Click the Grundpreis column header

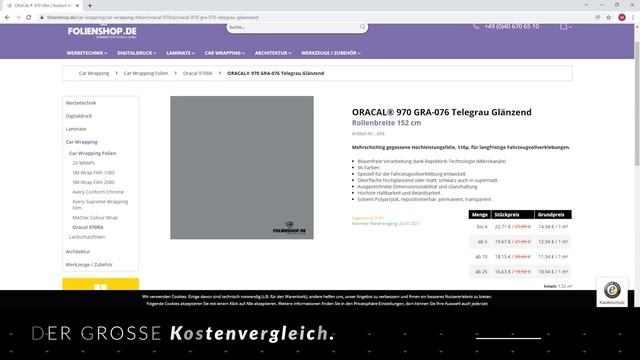click(x=553, y=215)
